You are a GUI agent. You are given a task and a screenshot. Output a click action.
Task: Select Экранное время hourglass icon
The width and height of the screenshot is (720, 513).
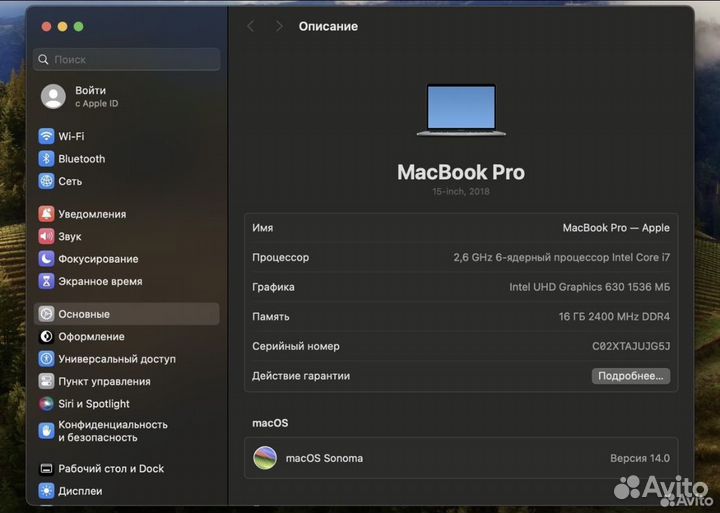click(46, 282)
